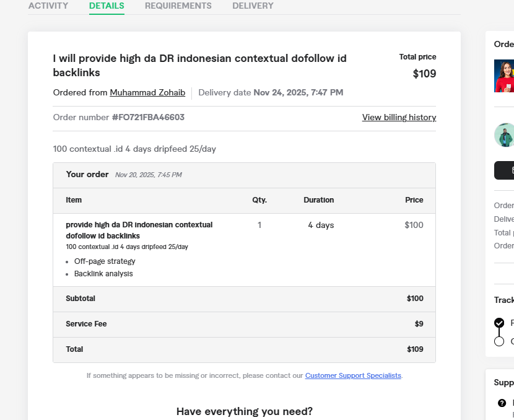Click the Your order header row

point(244,175)
